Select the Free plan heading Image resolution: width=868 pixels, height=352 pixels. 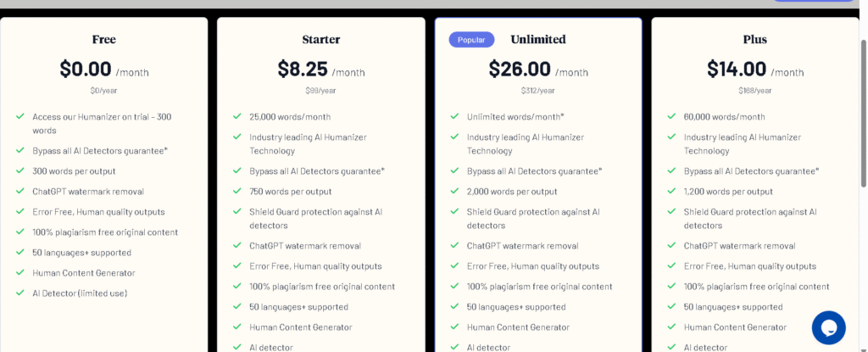(103, 39)
